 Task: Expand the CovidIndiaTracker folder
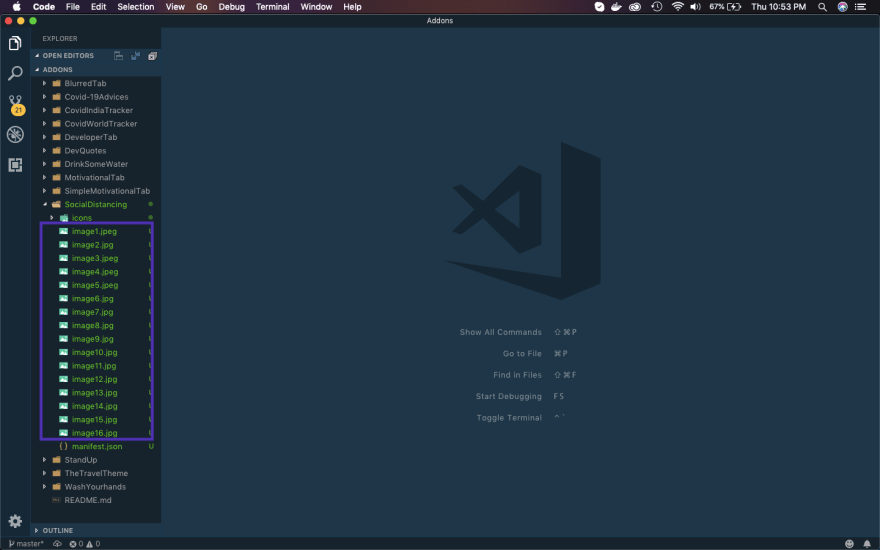[44, 110]
